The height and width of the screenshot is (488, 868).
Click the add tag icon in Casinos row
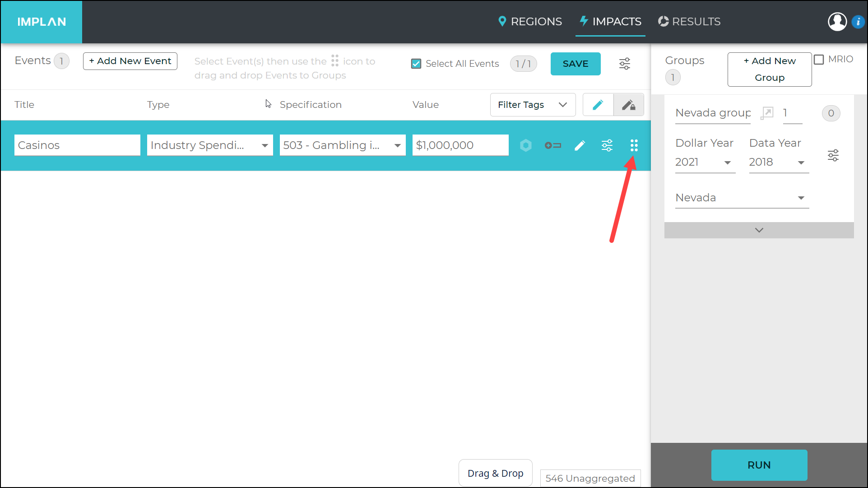click(553, 145)
